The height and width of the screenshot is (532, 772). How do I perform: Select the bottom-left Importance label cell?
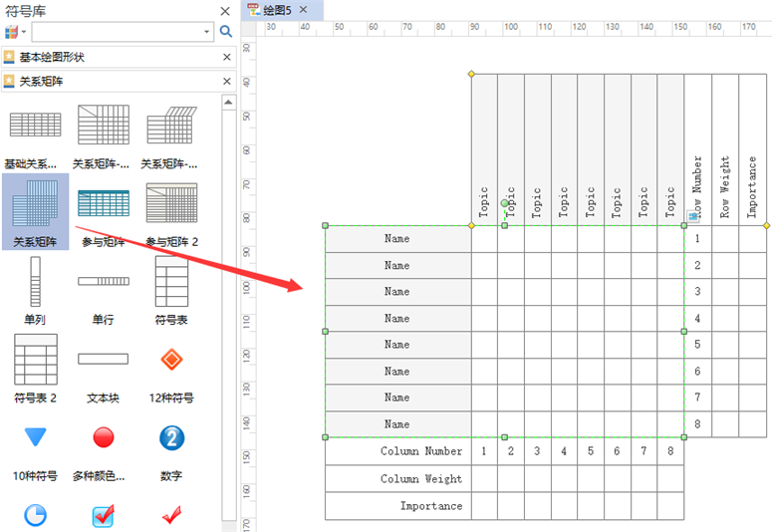pos(398,506)
